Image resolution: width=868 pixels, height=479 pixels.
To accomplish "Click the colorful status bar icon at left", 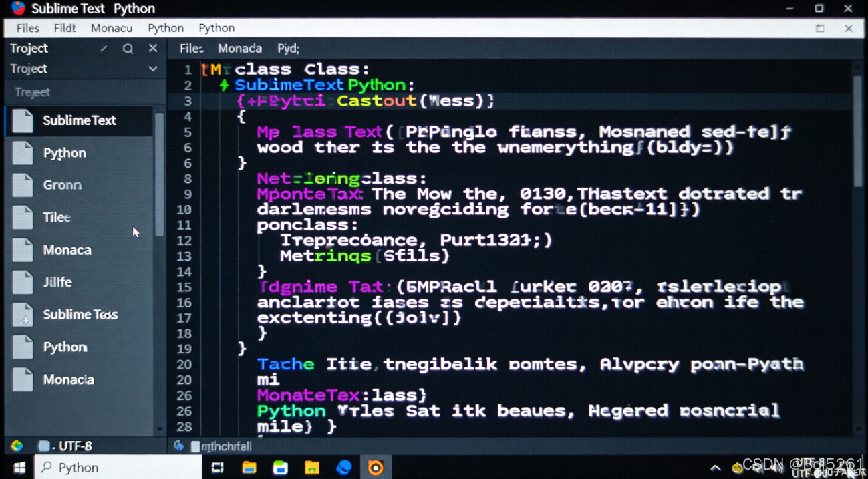I will pos(17,446).
